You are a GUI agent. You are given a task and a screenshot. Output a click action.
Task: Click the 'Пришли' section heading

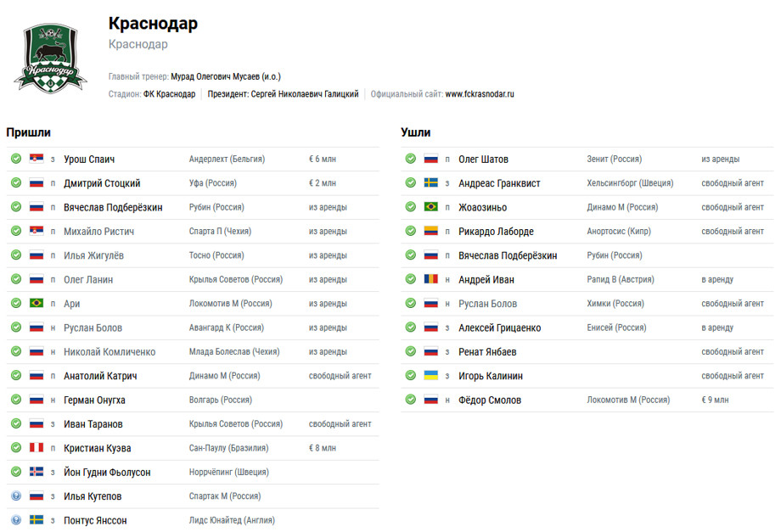28,132
